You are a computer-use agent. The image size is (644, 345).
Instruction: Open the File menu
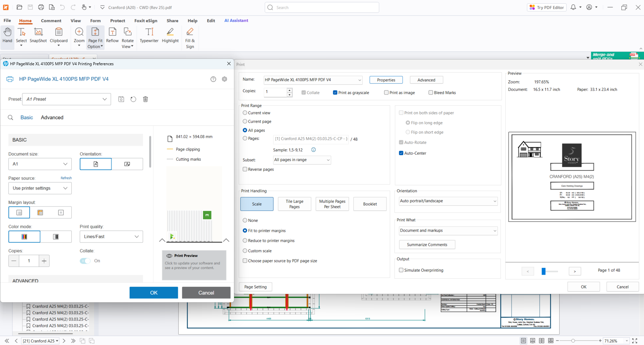[x=7, y=21]
